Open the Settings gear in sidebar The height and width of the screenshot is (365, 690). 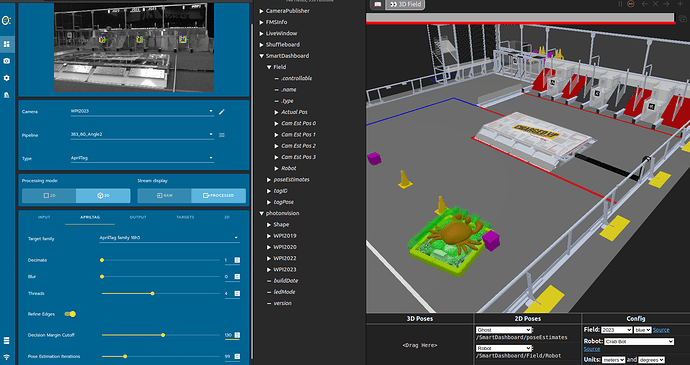pyautogui.click(x=7, y=78)
